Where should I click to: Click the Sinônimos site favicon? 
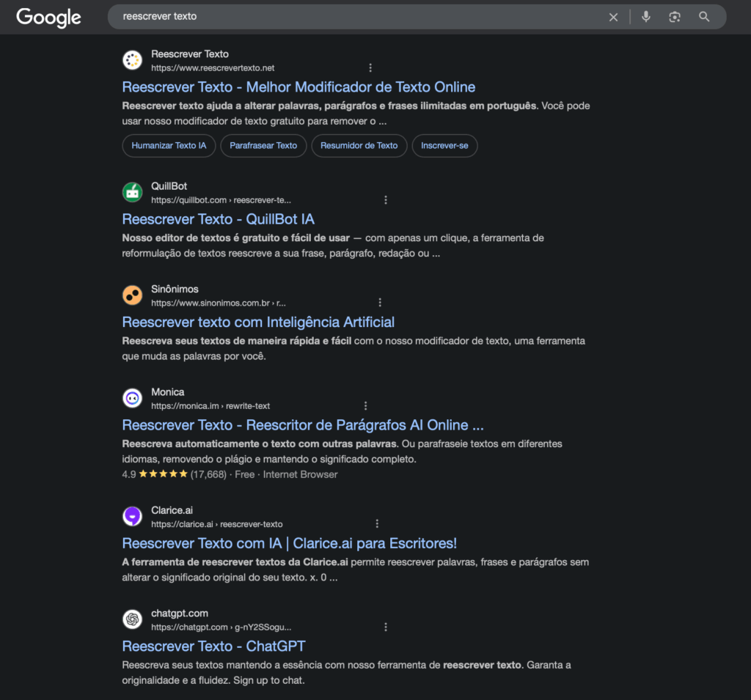[x=132, y=295]
